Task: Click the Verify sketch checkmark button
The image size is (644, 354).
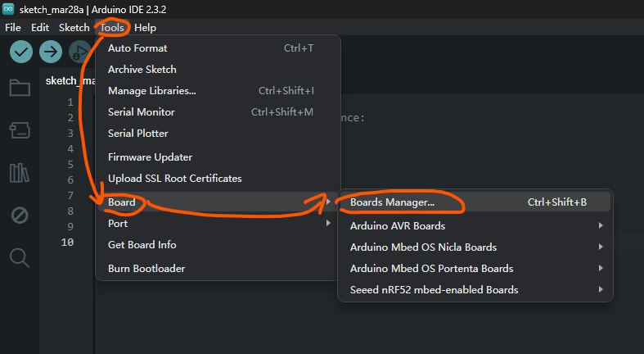Action: click(x=21, y=52)
